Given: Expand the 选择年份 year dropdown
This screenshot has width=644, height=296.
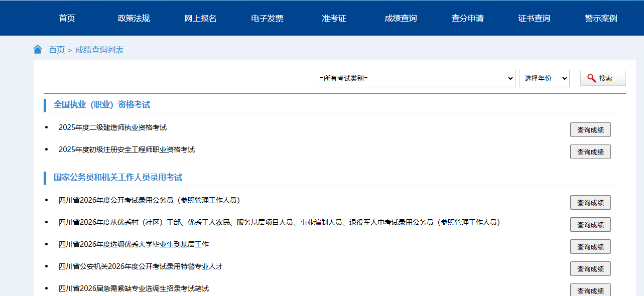Looking at the screenshot, I should [x=544, y=78].
